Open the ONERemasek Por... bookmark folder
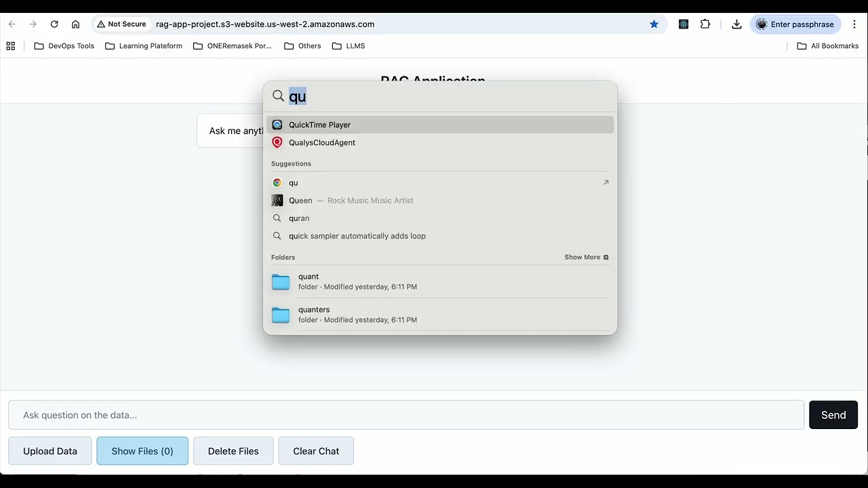Viewport: 868px width, 488px height. pyautogui.click(x=233, y=46)
